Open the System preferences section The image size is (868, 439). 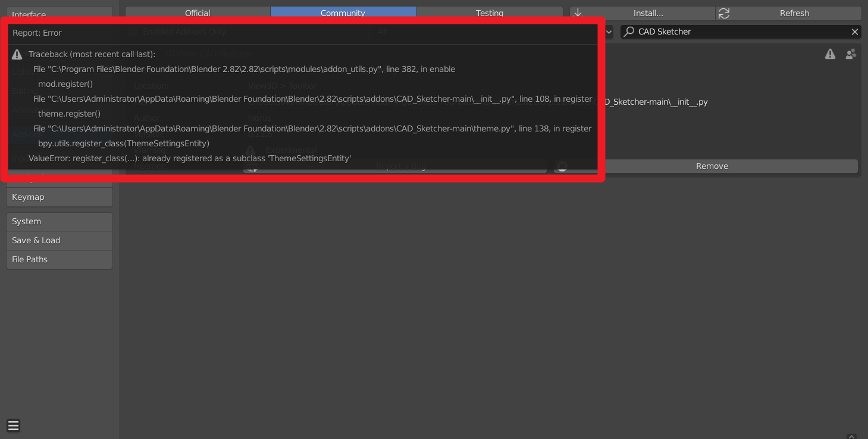coord(59,221)
